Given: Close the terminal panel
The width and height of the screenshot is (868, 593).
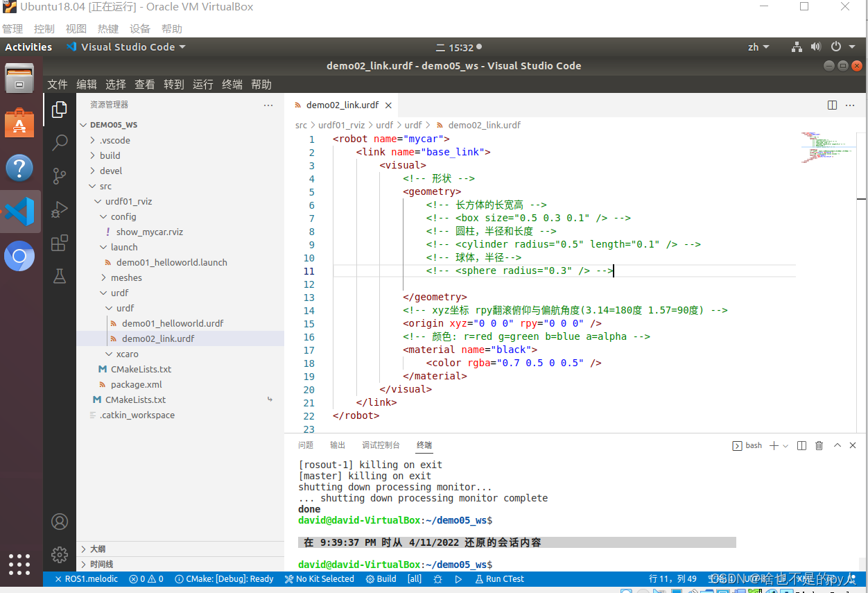Looking at the screenshot, I should 853,445.
